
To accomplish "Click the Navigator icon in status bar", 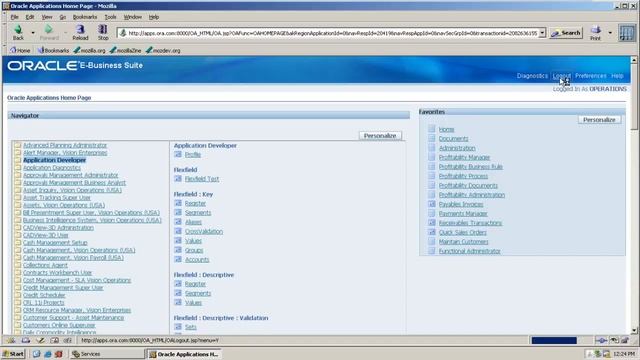I will (11, 340).
